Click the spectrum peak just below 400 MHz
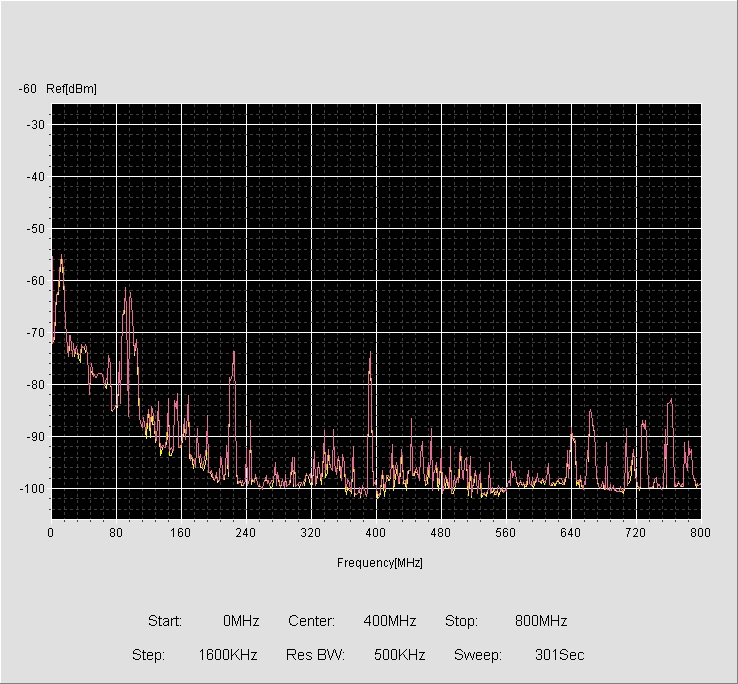738x684 pixels. 370,354
